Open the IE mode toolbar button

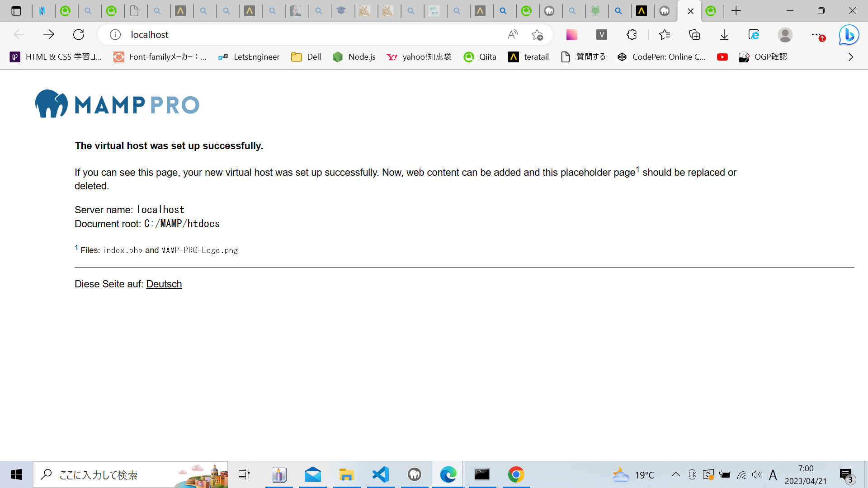754,34
